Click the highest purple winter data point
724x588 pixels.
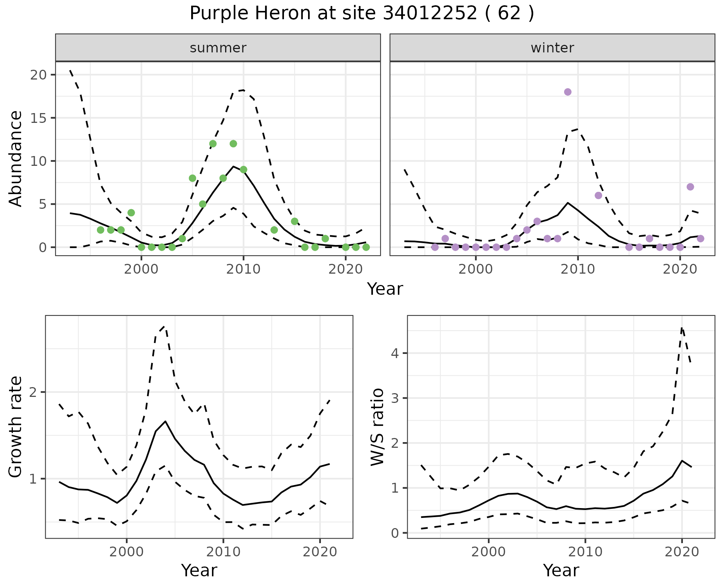[x=568, y=92]
